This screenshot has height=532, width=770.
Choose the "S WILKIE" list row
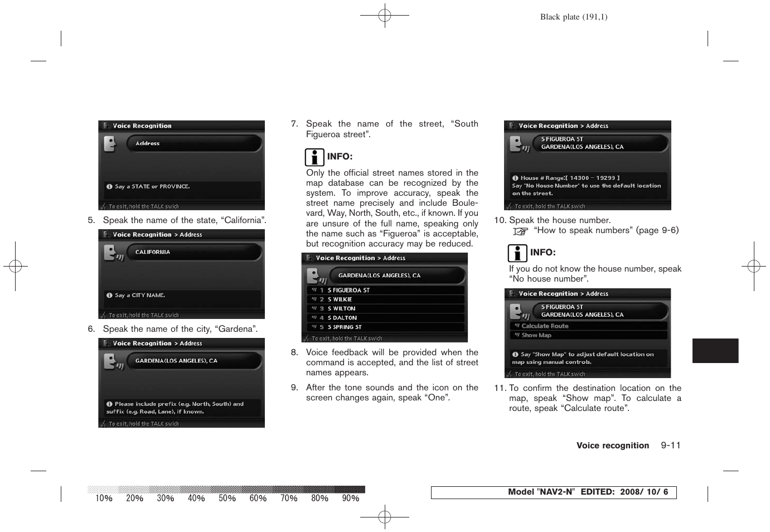pyautogui.click(x=386, y=299)
